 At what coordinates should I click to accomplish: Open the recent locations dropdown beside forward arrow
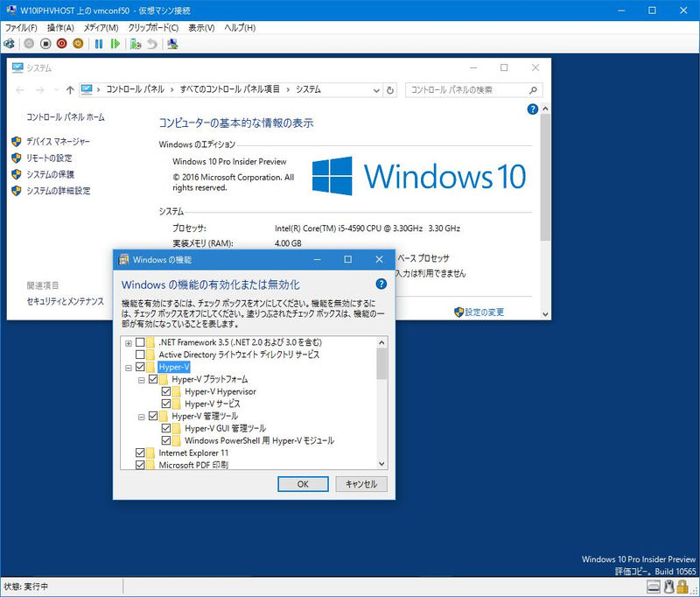[56, 90]
